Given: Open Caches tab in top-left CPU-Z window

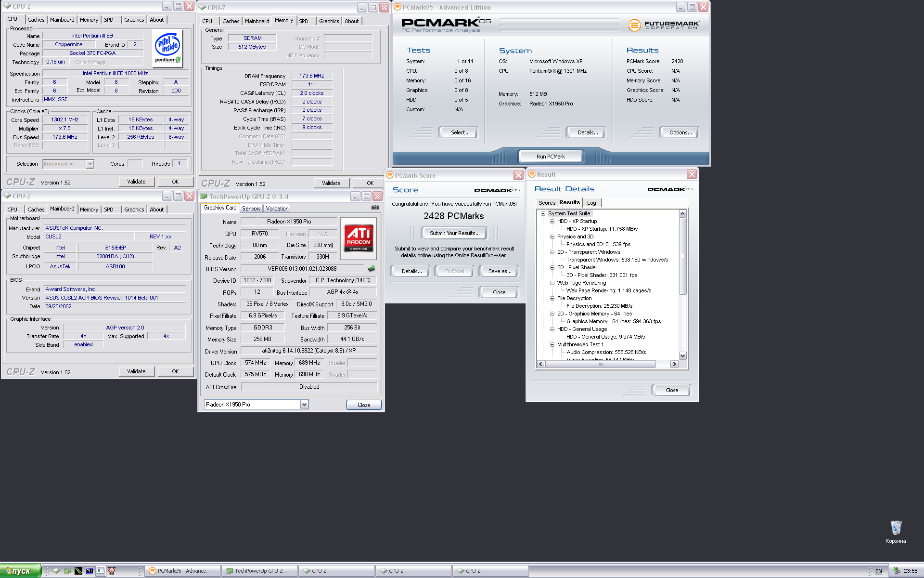Looking at the screenshot, I should 36,20.
